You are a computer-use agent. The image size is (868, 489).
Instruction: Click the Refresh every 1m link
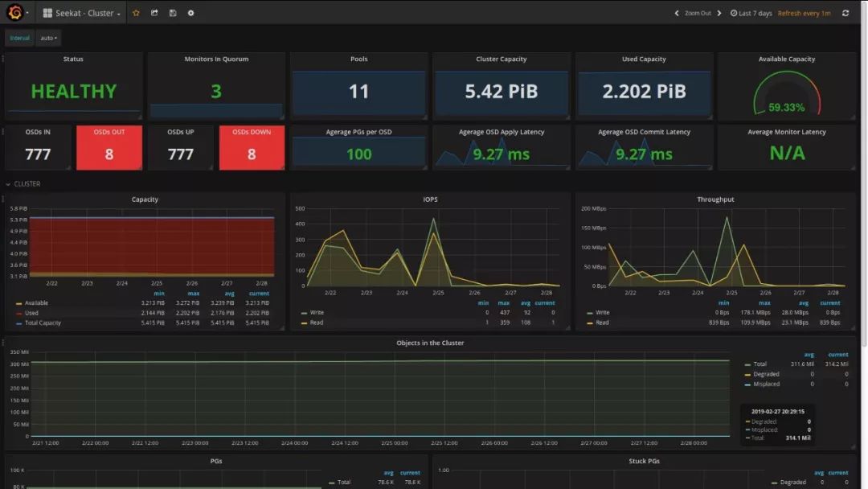[804, 13]
